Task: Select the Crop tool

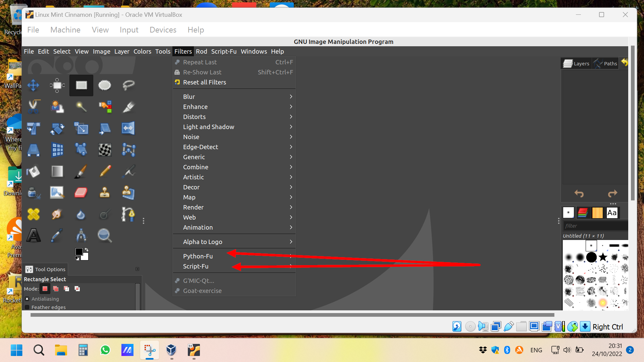Action: [129, 107]
